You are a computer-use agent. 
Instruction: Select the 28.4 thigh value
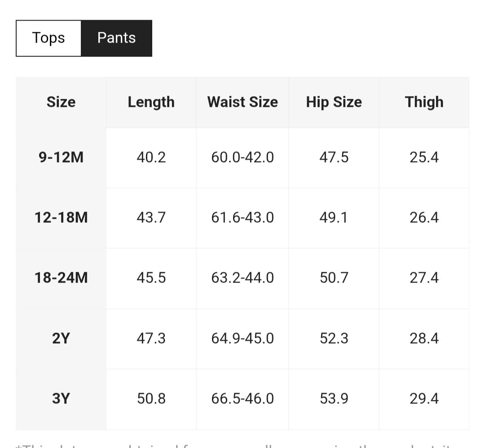coord(424,338)
